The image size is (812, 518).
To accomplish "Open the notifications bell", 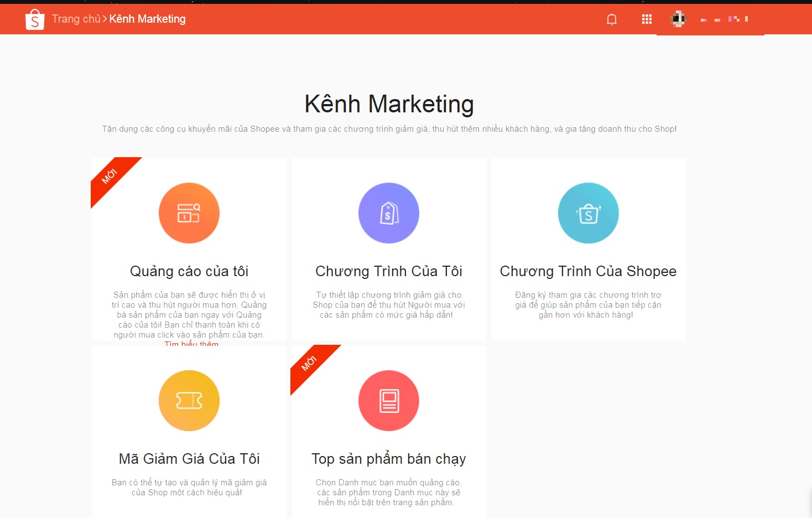I will coord(612,19).
